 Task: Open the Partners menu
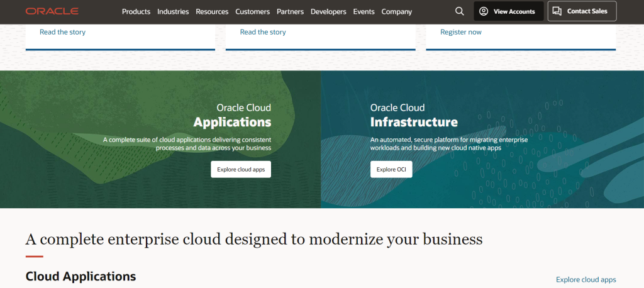coord(291,11)
